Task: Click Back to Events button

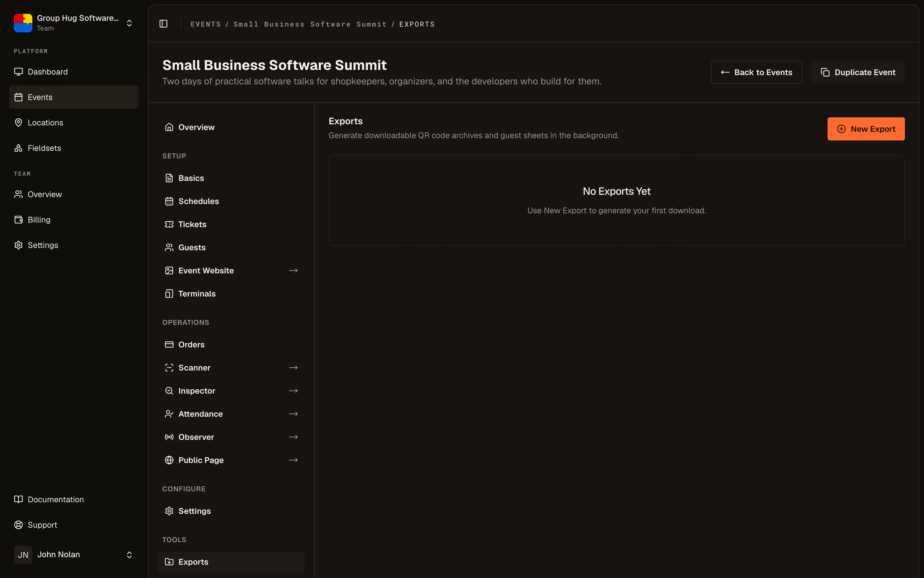Action: 756,72
